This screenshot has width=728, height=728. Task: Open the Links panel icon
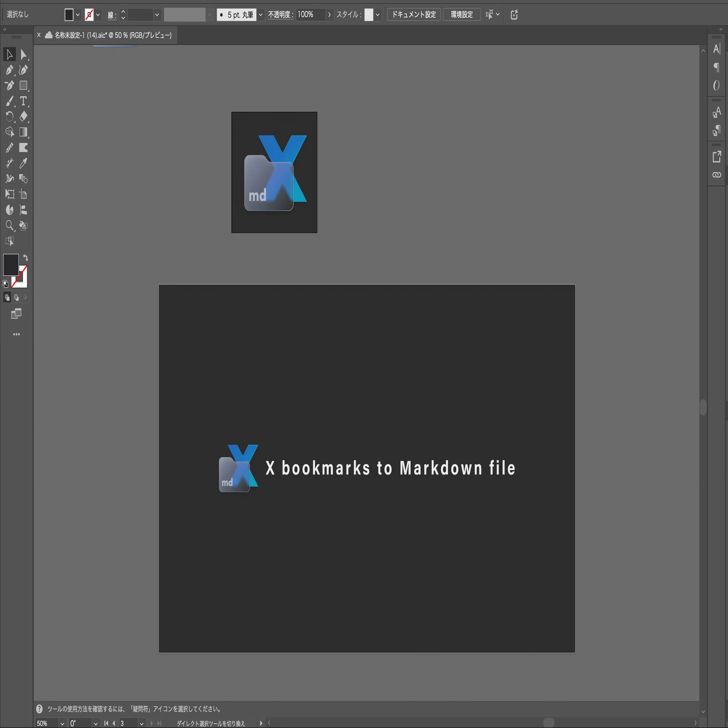tap(717, 175)
